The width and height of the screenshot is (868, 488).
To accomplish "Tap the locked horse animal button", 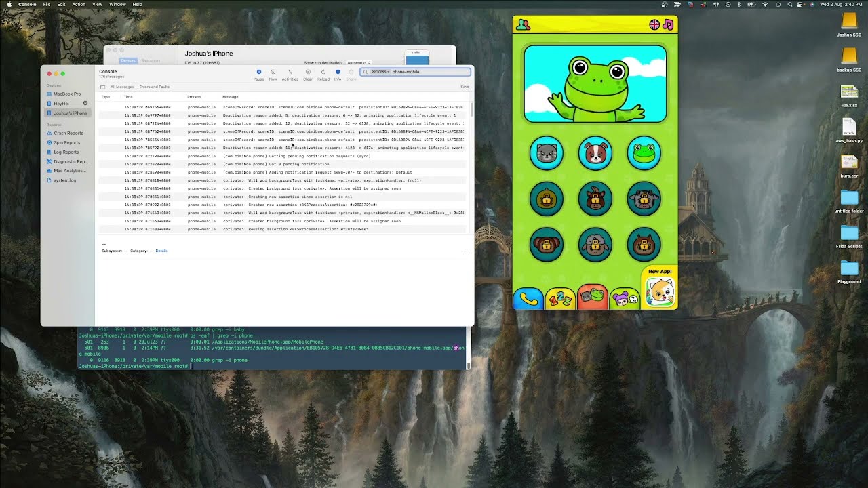I will (595, 199).
